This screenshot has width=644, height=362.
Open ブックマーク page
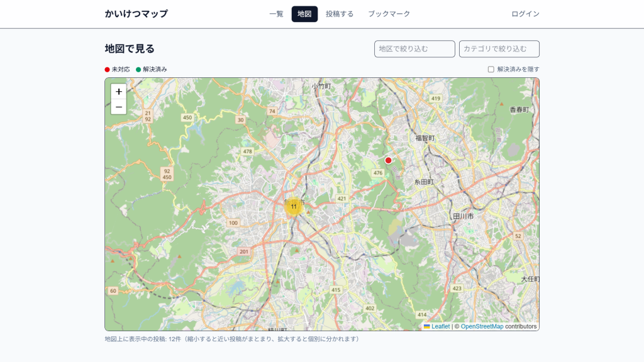click(389, 14)
